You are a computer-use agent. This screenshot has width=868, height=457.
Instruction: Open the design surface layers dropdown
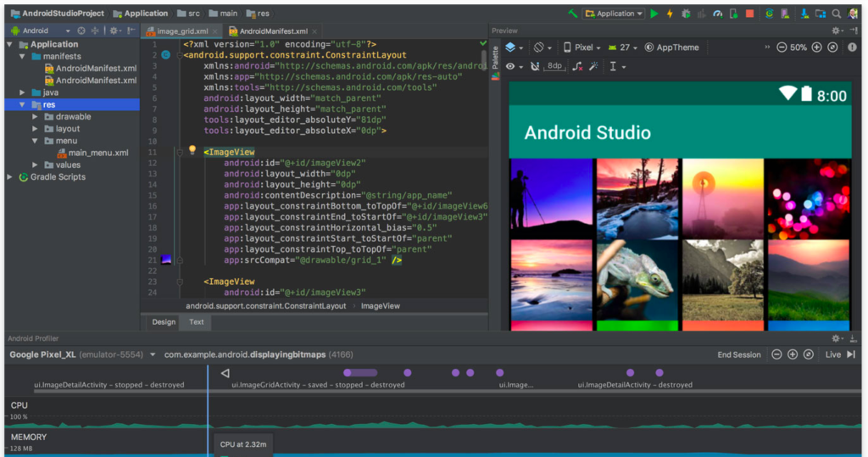coord(514,47)
